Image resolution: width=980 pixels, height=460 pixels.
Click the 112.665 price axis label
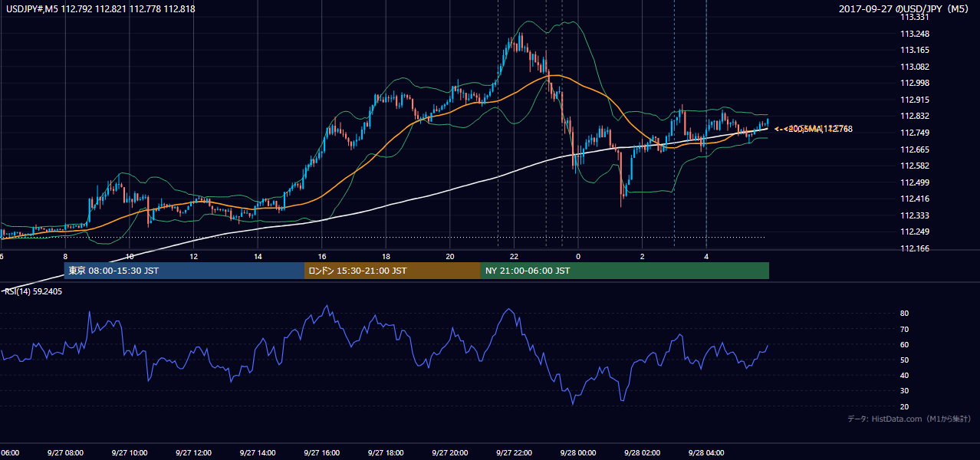[x=915, y=149]
